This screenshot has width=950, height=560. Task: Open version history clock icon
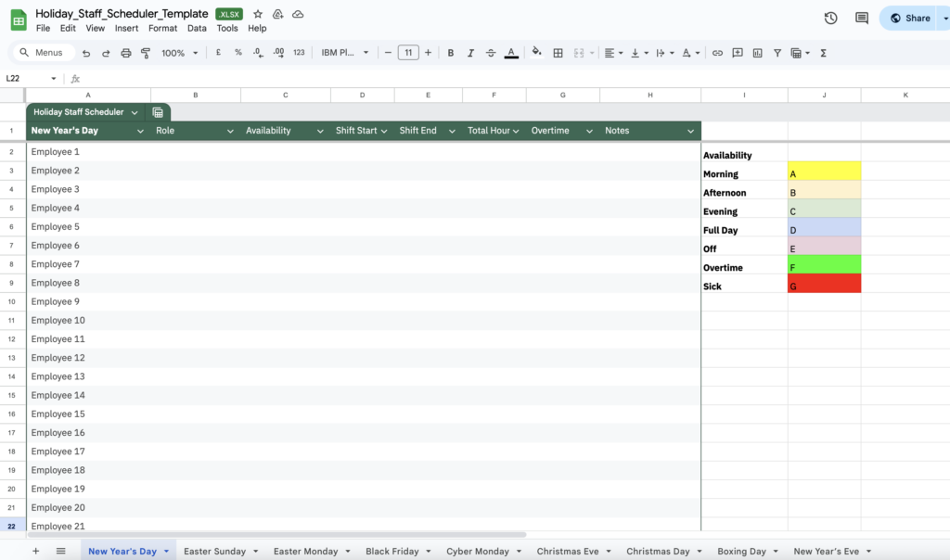(x=830, y=18)
